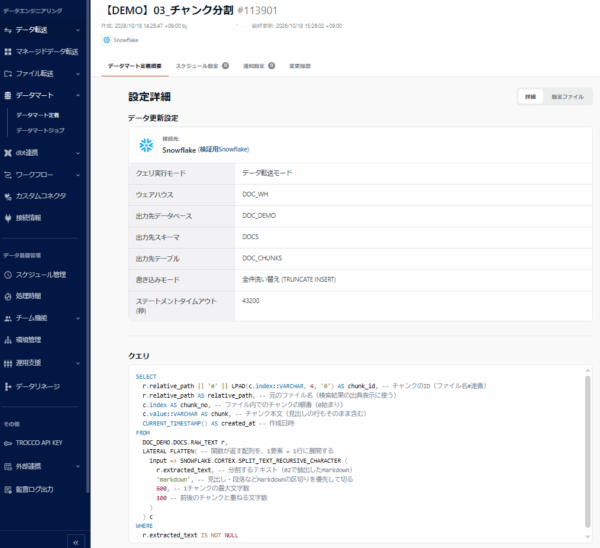Image resolution: width=600 pixels, height=548 pixels.
Task: Click the DOC_WH warehouse value
Action: point(255,194)
